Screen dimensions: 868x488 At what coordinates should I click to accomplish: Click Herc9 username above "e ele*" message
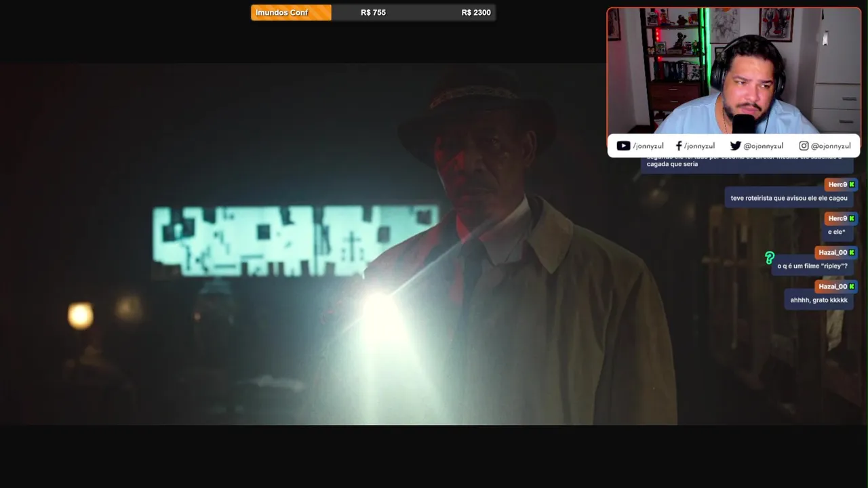837,218
